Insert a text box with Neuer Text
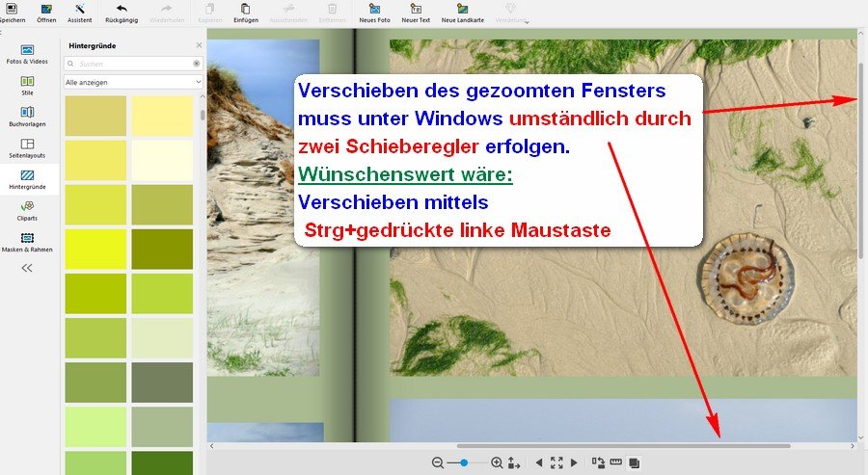868x475 pixels. pos(416,9)
